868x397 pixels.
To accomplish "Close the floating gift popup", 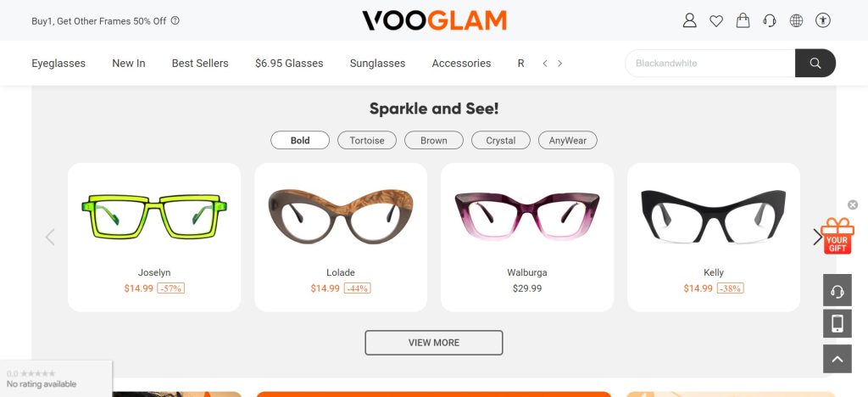I will (853, 205).
